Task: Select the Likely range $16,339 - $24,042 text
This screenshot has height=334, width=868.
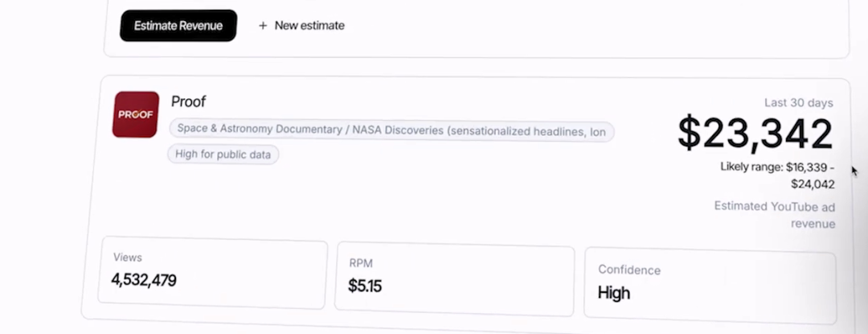Action: pos(777,175)
